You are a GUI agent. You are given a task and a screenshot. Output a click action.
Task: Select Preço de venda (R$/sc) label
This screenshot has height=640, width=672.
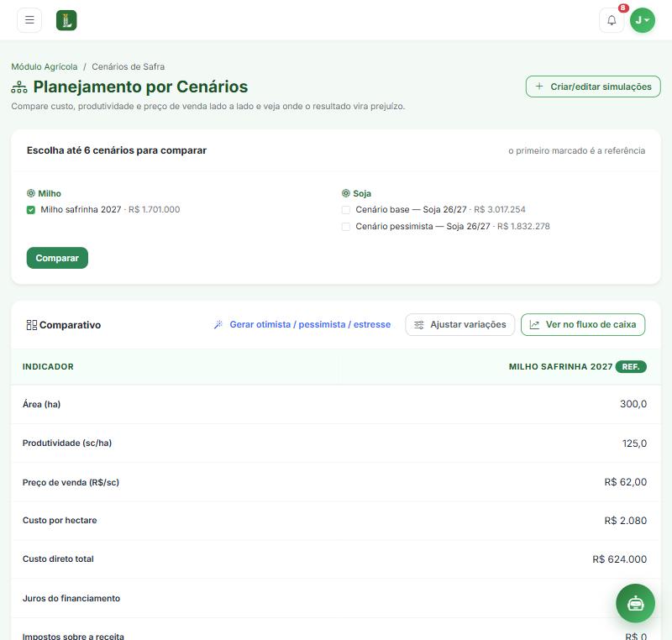[x=71, y=482]
